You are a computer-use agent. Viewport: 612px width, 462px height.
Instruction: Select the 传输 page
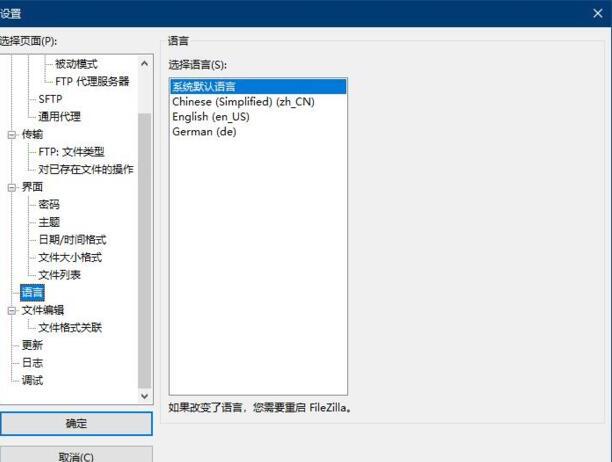[x=32, y=134]
